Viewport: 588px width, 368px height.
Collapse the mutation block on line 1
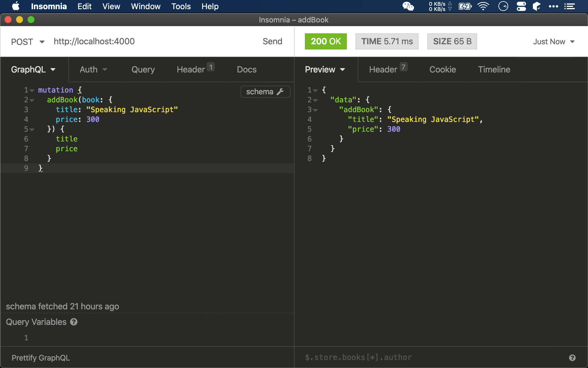coord(32,91)
